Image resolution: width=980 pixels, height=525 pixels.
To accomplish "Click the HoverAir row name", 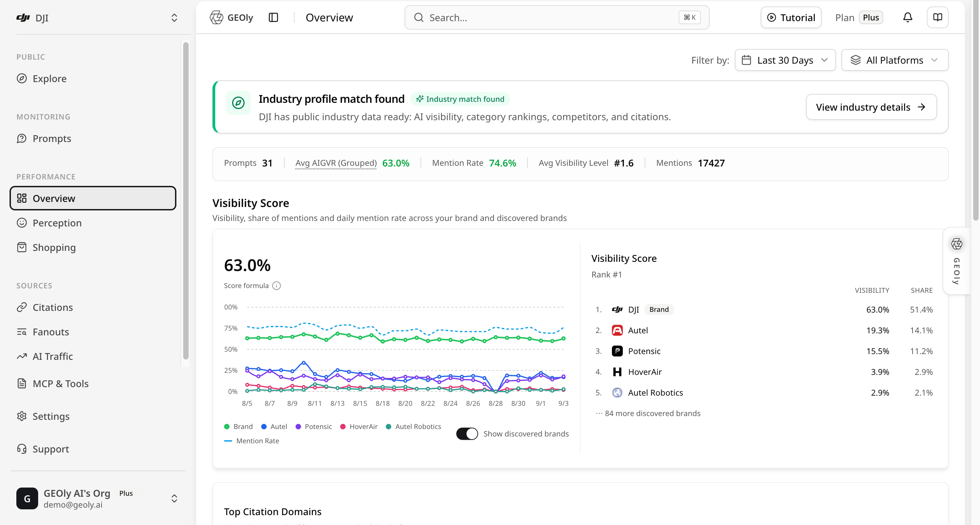I will (645, 372).
